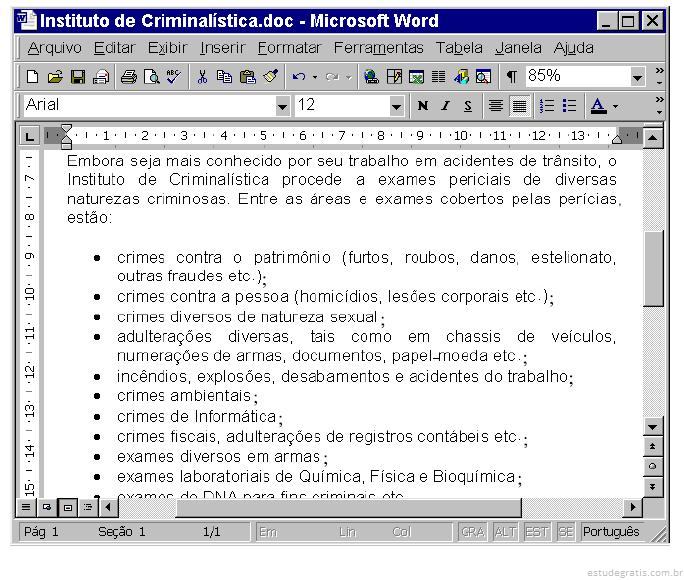Open the font color picker arrow

pyautogui.click(x=616, y=106)
